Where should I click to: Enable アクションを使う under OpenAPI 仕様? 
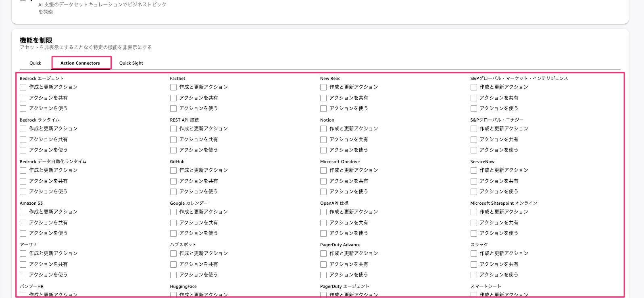click(323, 233)
